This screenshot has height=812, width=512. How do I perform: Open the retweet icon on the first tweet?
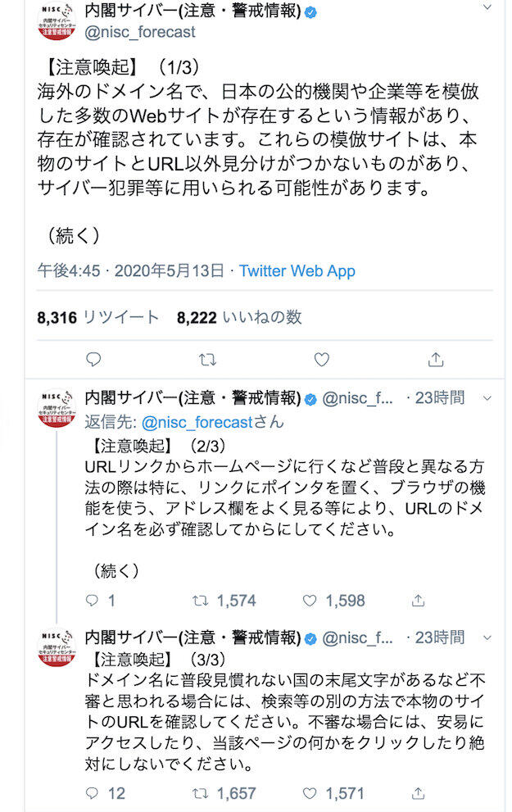207,358
